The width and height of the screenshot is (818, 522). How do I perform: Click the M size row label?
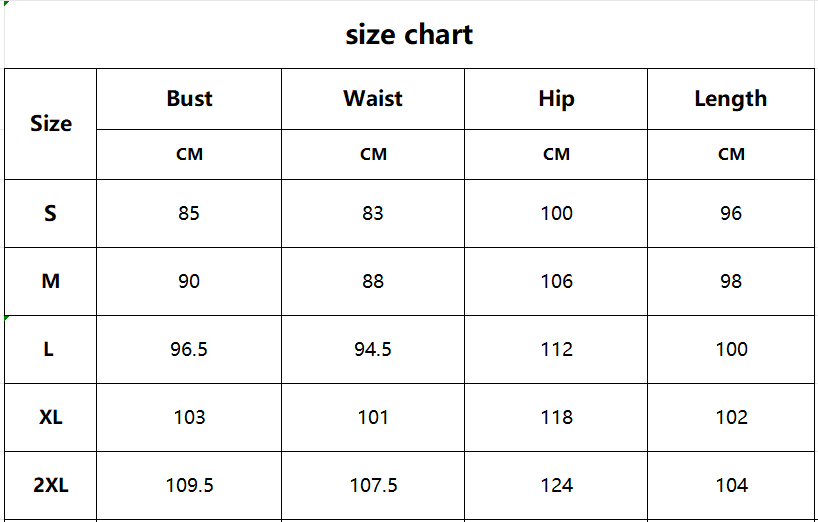(x=51, y=281)
